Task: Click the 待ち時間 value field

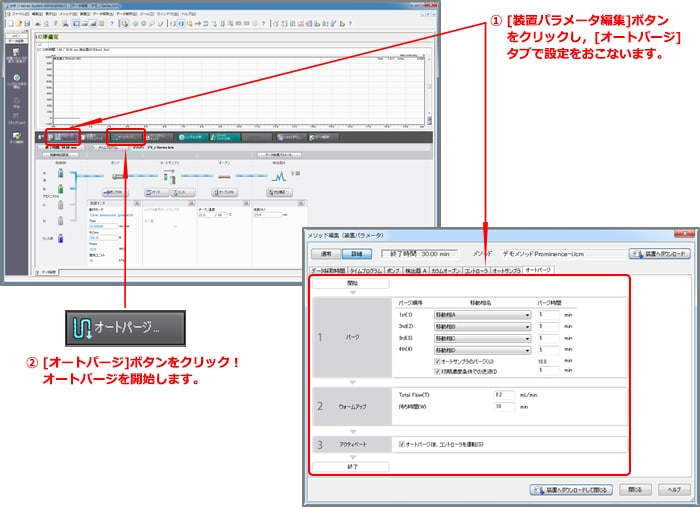Action: point(504,406)
